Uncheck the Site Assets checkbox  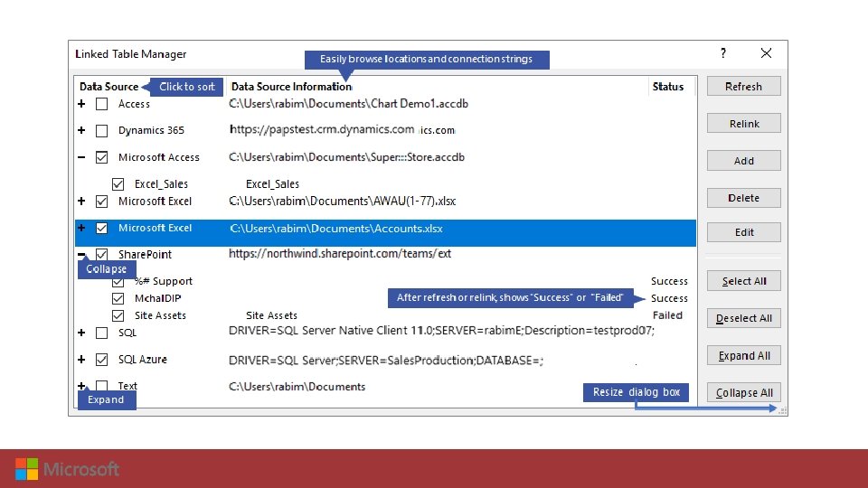click(118, 315)
